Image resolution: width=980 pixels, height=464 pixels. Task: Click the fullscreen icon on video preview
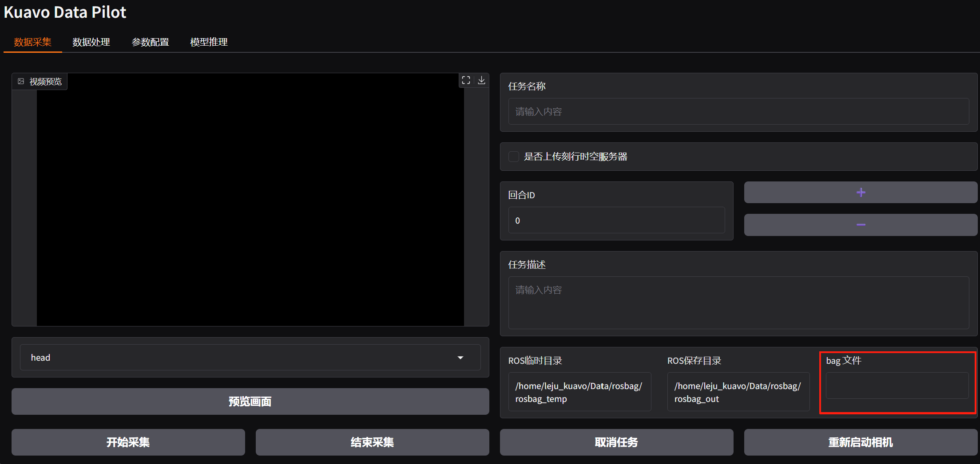click(466, 80)
